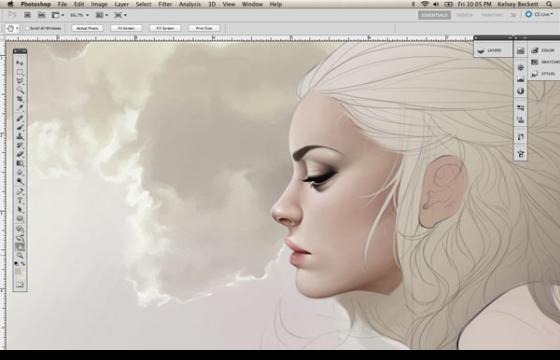Click the Fit Screen button
Image resolution: width=560 pixels, height=360 pixels.
tap(126, 28)
